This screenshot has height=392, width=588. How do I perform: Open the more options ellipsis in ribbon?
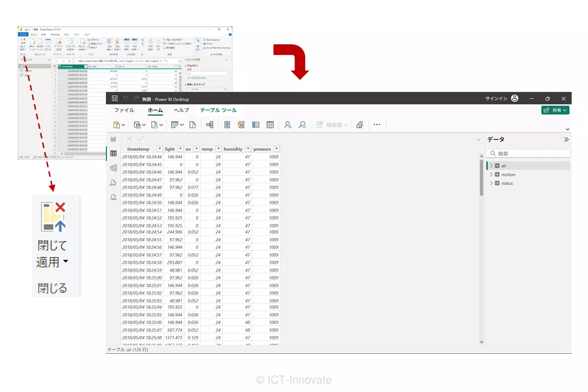(377, 125)
